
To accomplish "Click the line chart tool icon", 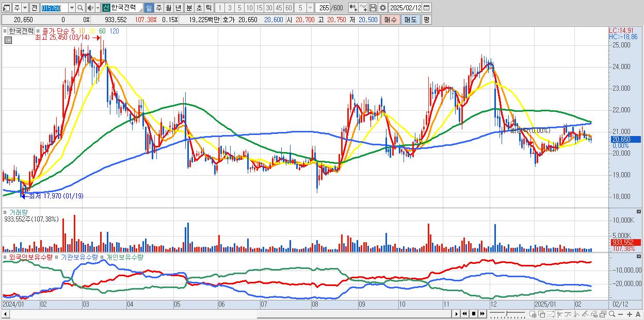I will coord(363,8).
